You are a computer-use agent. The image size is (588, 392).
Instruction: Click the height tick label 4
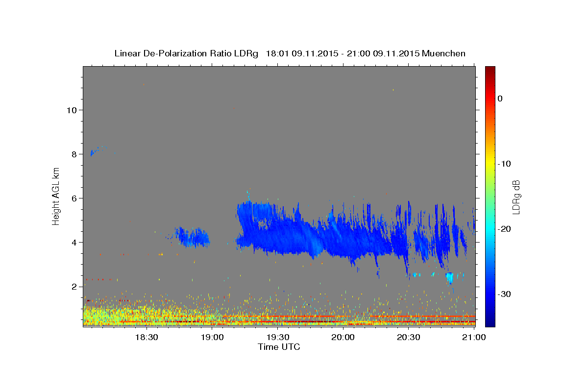[x=73, y=242]
